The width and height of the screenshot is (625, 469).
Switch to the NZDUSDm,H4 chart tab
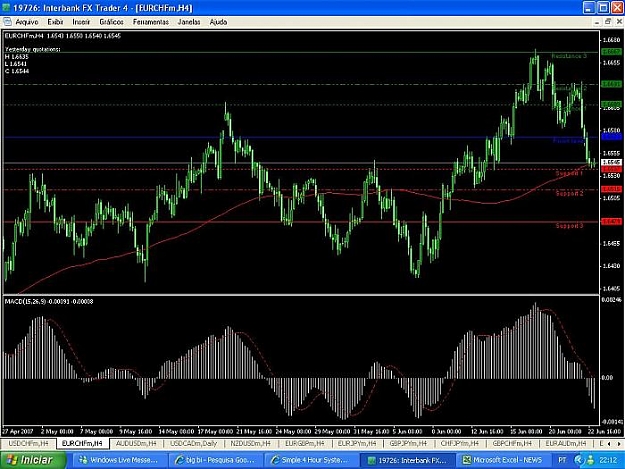(250, 443)
